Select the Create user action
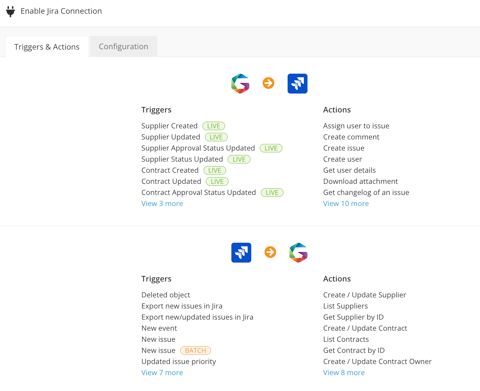The height and width of the screenshot is (391, 480). point(342,159)
